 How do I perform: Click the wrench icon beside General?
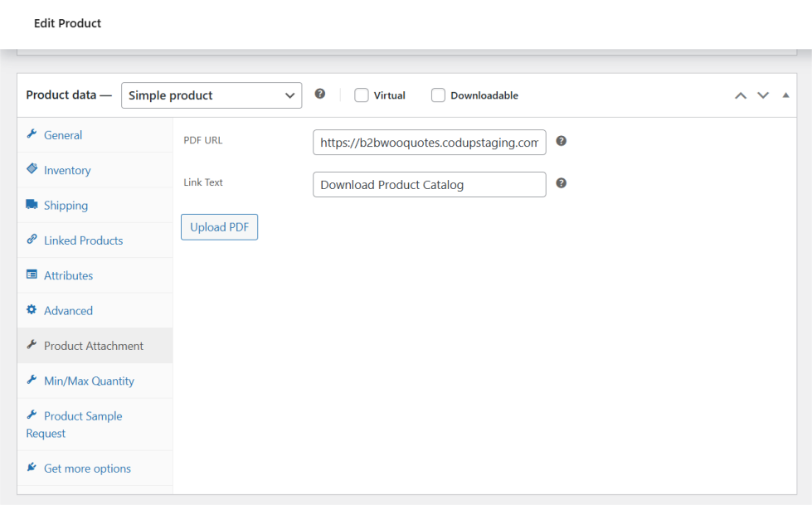coord(32,134)
